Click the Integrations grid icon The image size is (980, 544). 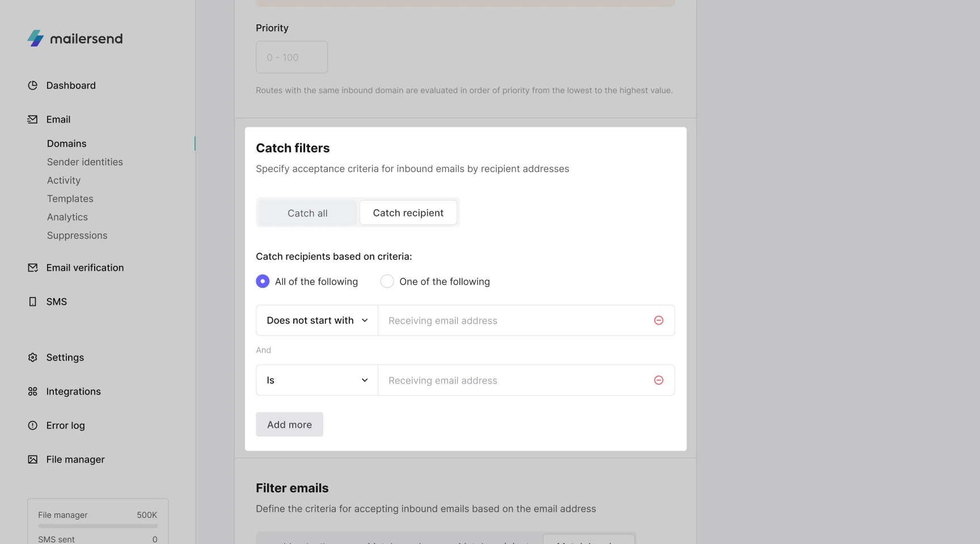[33, 392]
